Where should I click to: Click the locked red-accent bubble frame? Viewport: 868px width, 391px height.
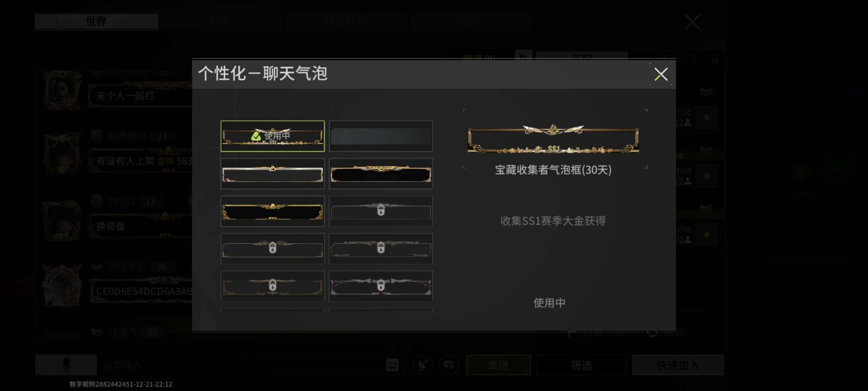[381, 286]
